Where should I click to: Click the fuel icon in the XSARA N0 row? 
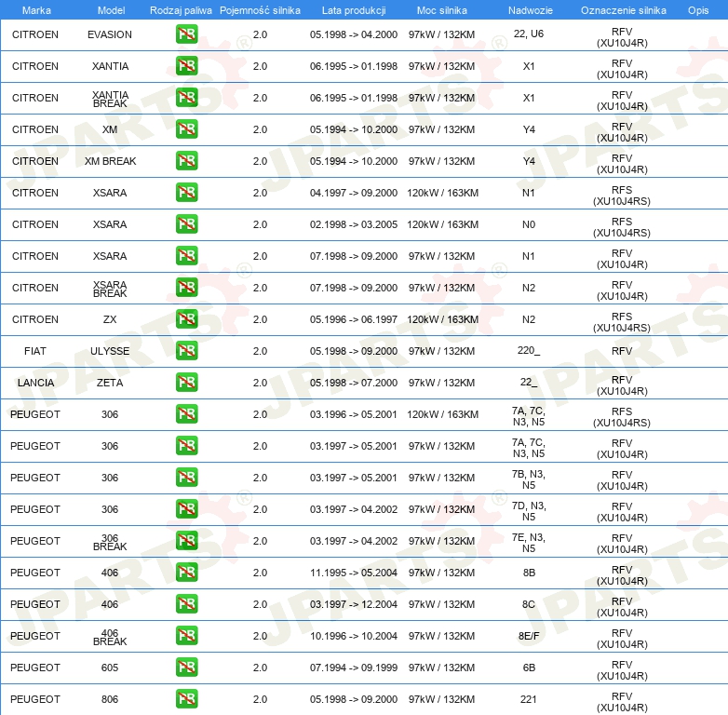(186, 223)
